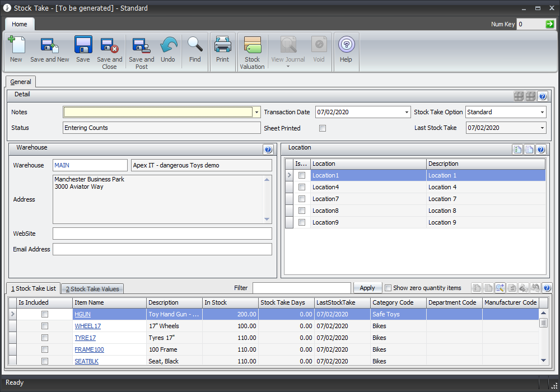Click inside the Filter text box
The height and width of the screenshot is (392, 560).
(x=302, y=288)
